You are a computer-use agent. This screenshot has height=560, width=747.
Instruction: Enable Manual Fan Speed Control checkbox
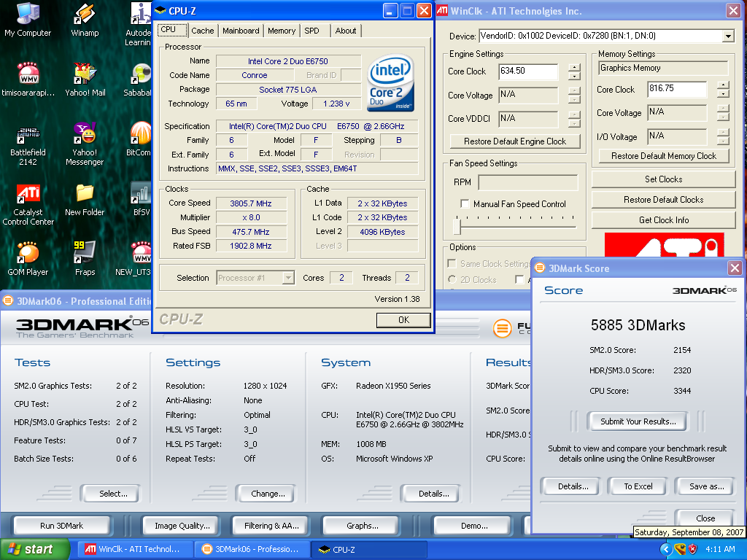point(465,204)
